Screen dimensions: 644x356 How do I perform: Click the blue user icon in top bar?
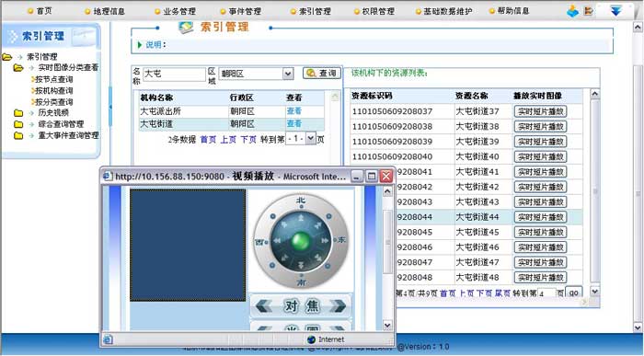(572, 11)
